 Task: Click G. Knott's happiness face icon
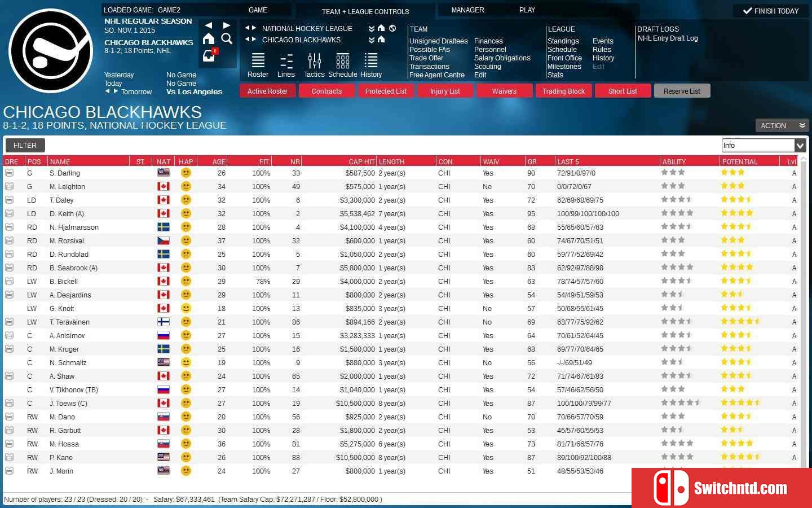tap(186, 308)
